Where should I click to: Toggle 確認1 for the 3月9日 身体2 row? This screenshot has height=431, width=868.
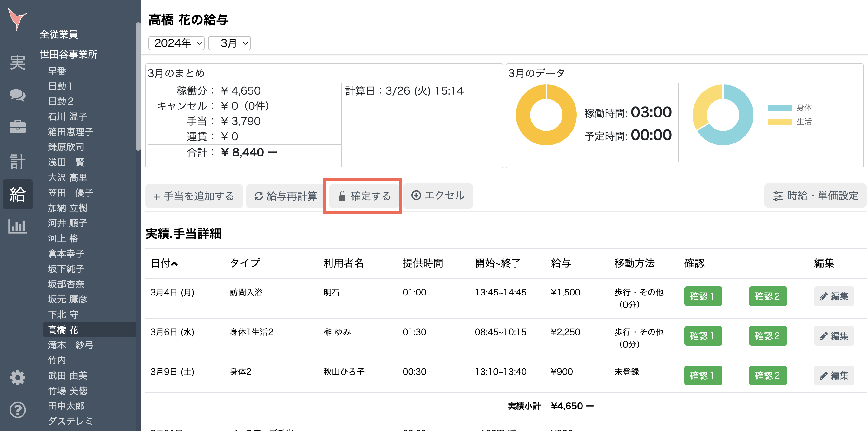(703, 375)
